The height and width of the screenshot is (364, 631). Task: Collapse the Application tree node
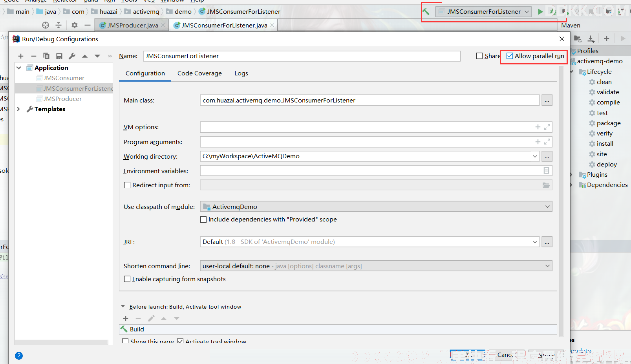[x=19, y=68]
